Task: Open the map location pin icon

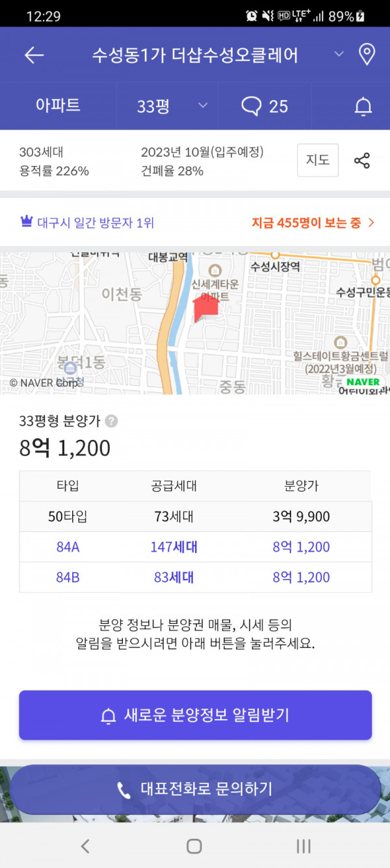Action: (367, 55)
